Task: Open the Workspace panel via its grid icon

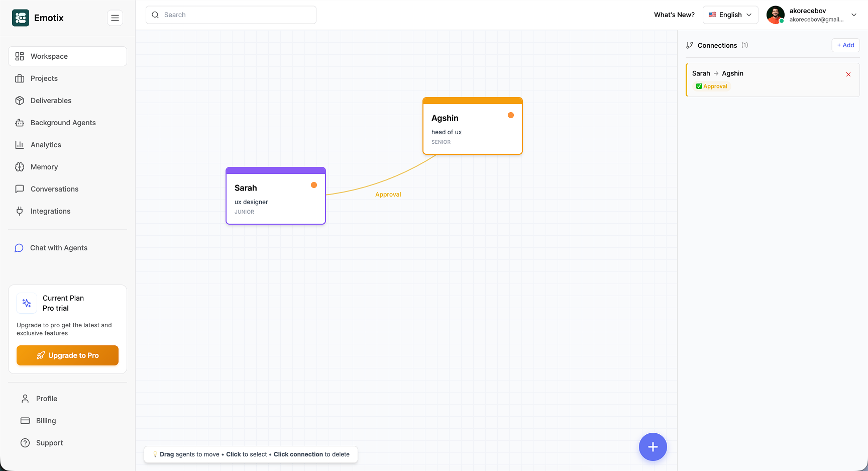Action: (x=20, y=56)
